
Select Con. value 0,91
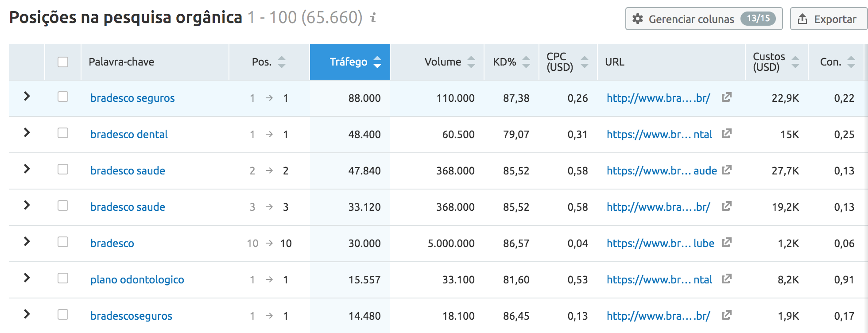tap(844, 280)
